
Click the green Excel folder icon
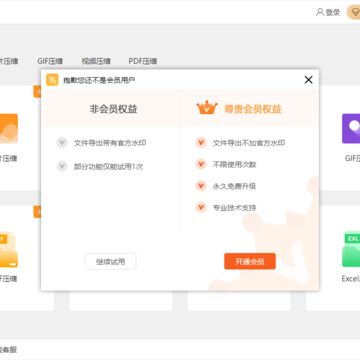[x=351, y=249]
